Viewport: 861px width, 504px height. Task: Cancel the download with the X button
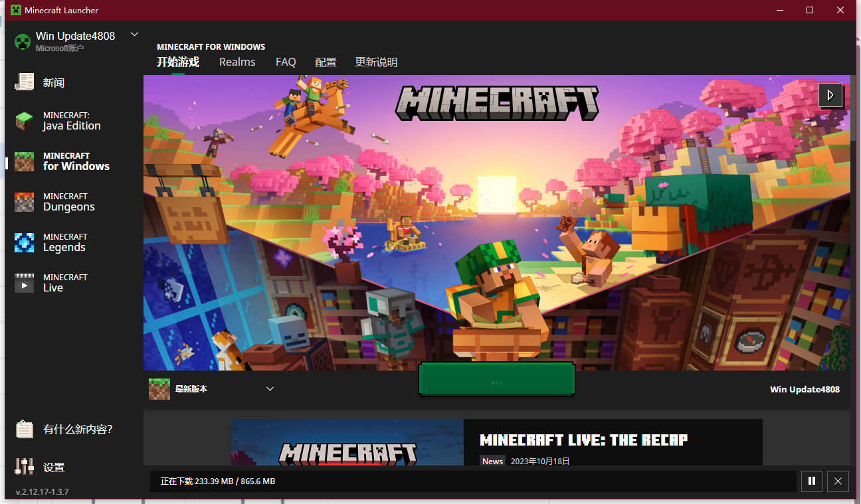(838, 481)
